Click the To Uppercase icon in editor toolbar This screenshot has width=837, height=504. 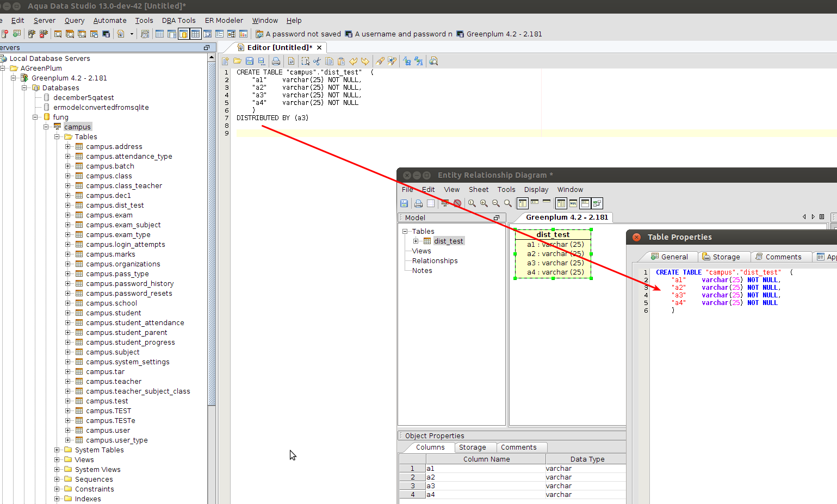tap(419, 61)
